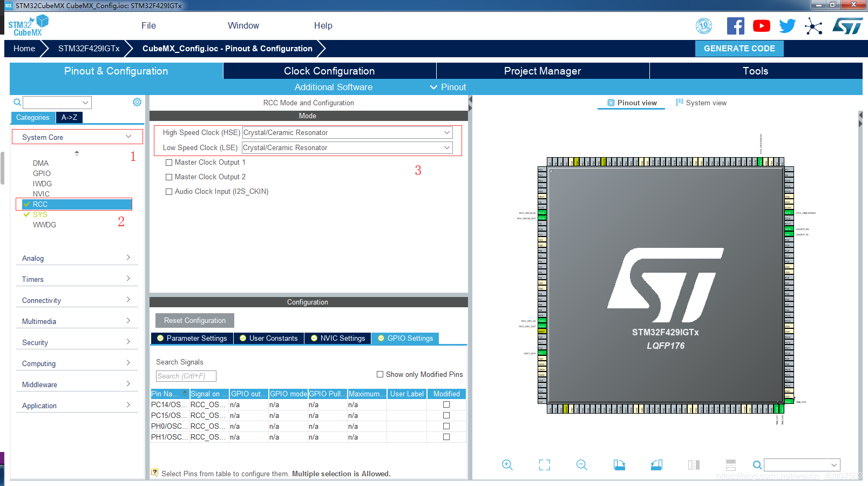The width and height of the screenshot is (868, 486).
Task: Select NVIC in System Core list
Action: tap(41, 194)
